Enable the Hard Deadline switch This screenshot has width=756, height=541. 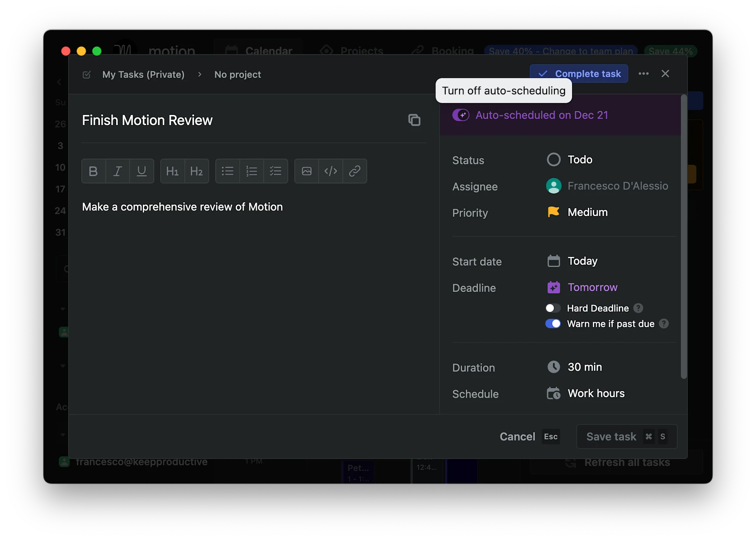tap(553, 308)
